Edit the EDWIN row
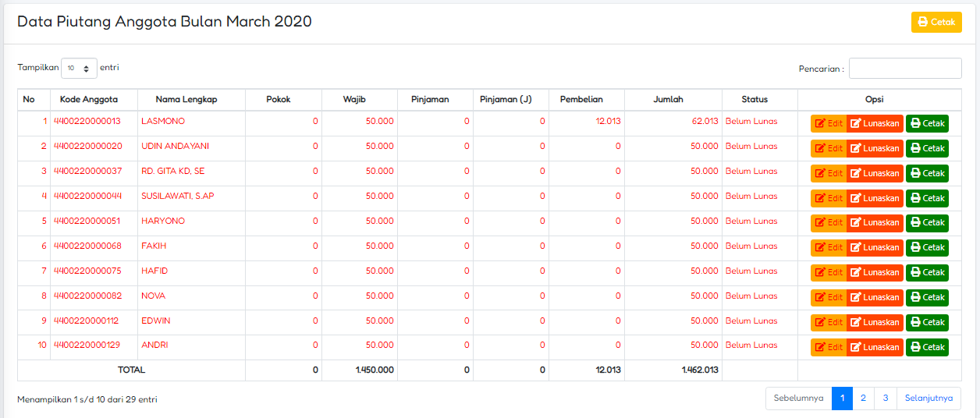The image size is (980, 418). tap(829, 323)
